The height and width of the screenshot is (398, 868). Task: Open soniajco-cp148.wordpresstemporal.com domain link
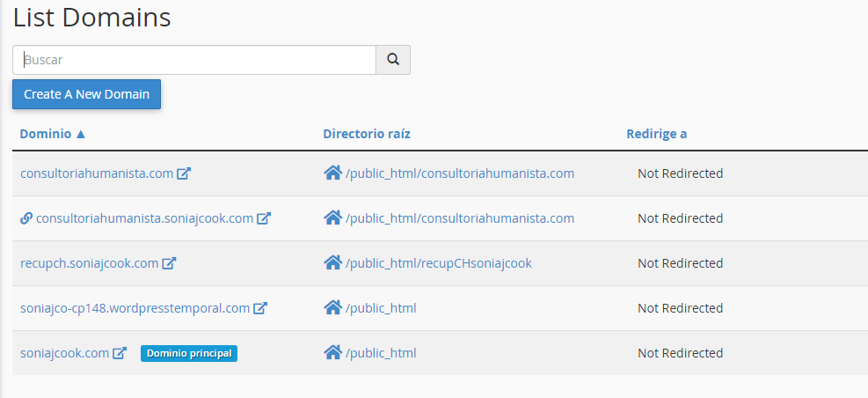click(x=135, y=308)
